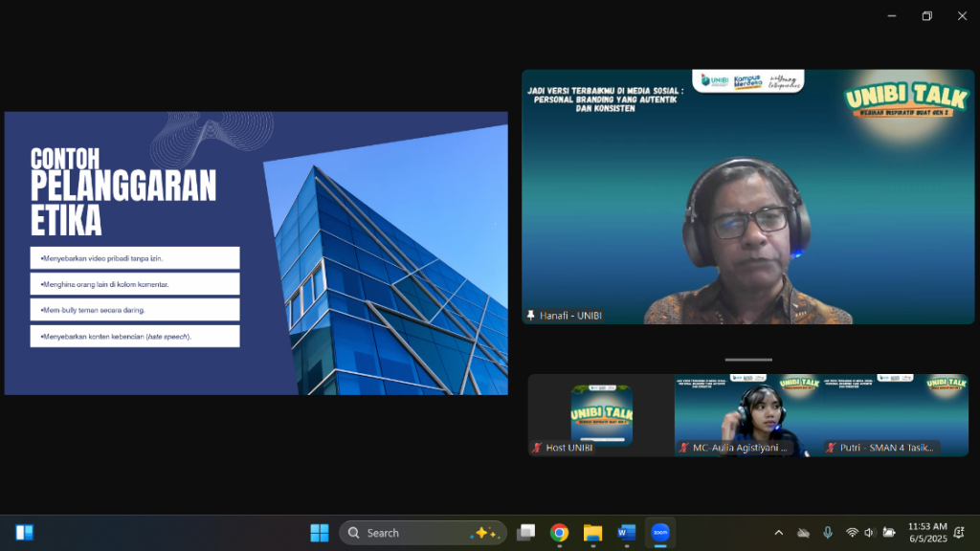Click "Menghina orang lain di kolom komentar" text
Viewport: 980px width, 551px height.
[104, 284]
